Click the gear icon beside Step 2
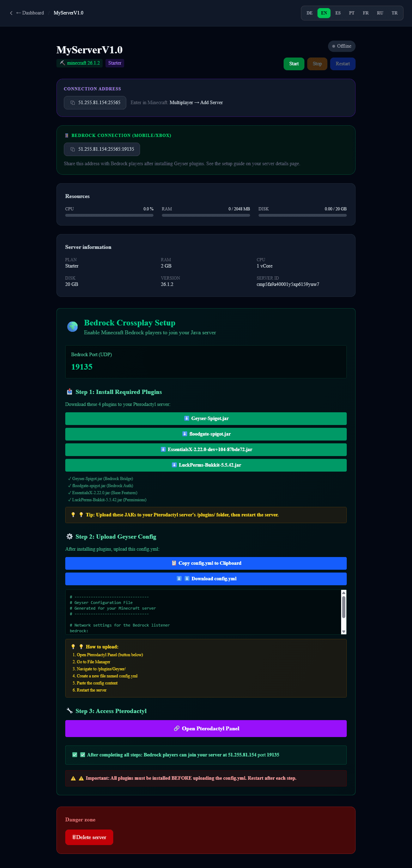Image resolution: width=412 pixels, height=868 pixels. point(69,537)
